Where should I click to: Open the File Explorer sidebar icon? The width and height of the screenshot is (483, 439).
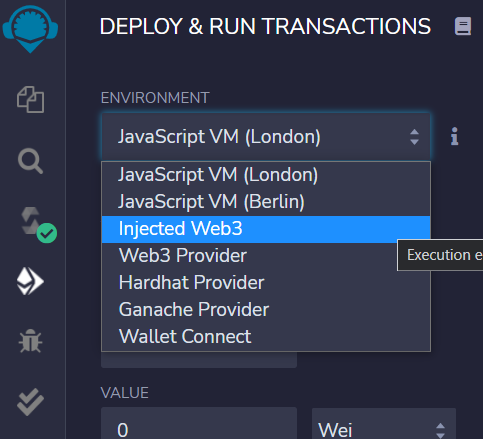pyautogui.click(x=30, y=100)
